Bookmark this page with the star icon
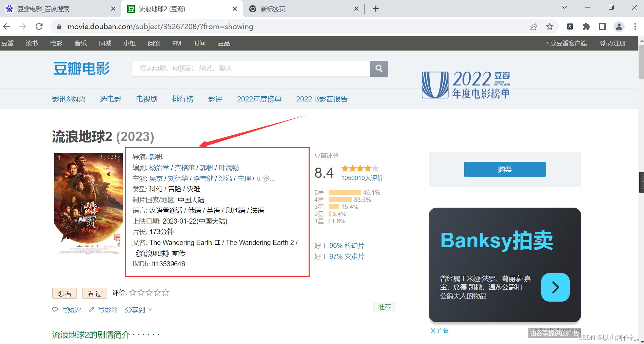 pos(550,26)
